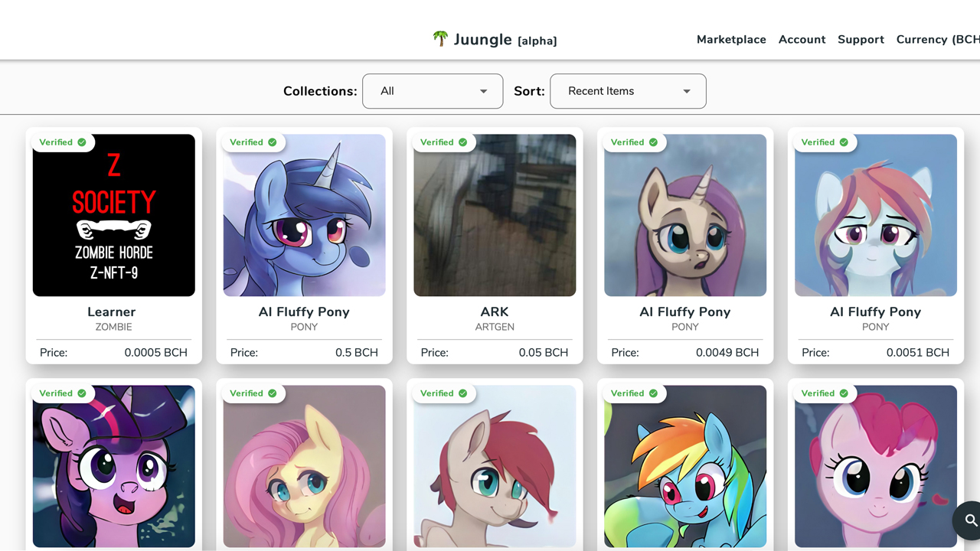Open the ARK ARTGEN artwork thumbnail
This screenshot has height=551, width=980.
495,222
